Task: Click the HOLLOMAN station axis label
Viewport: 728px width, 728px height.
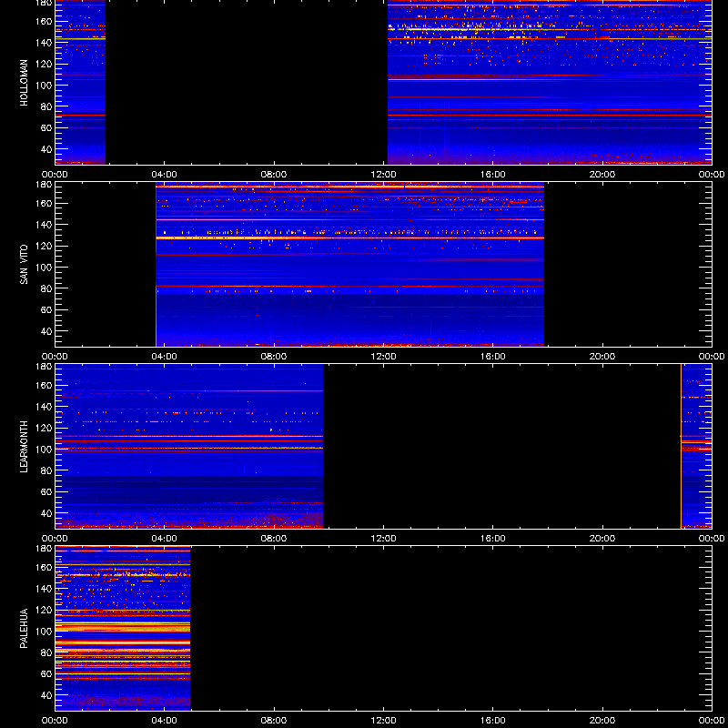Action: pyautogui.click(x=24, y=83)
